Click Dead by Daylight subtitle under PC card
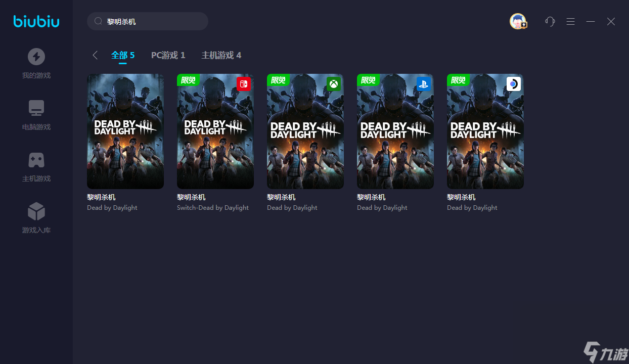This screenshot has width=629, height=364. pyautogui.click(x=112, y=208)
